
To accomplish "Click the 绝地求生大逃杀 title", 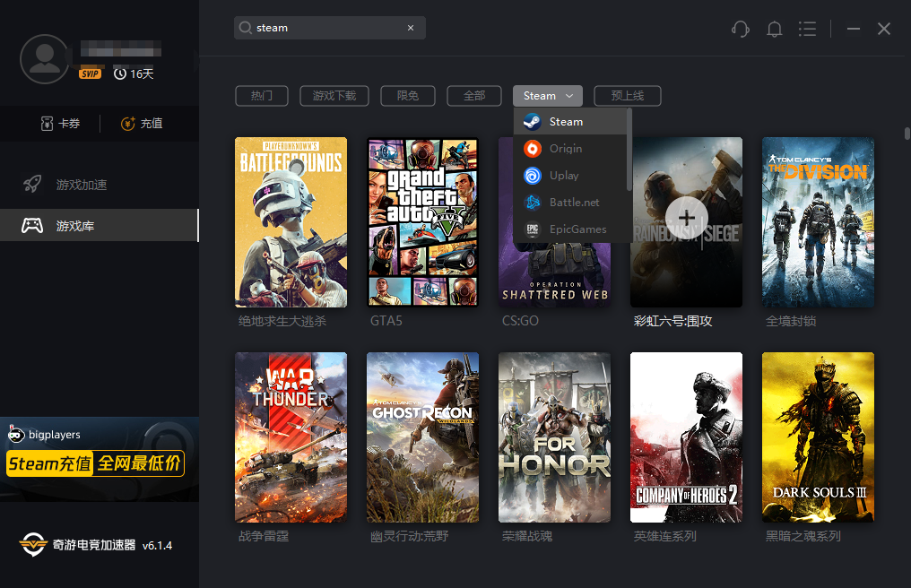I will click(282, 321).
